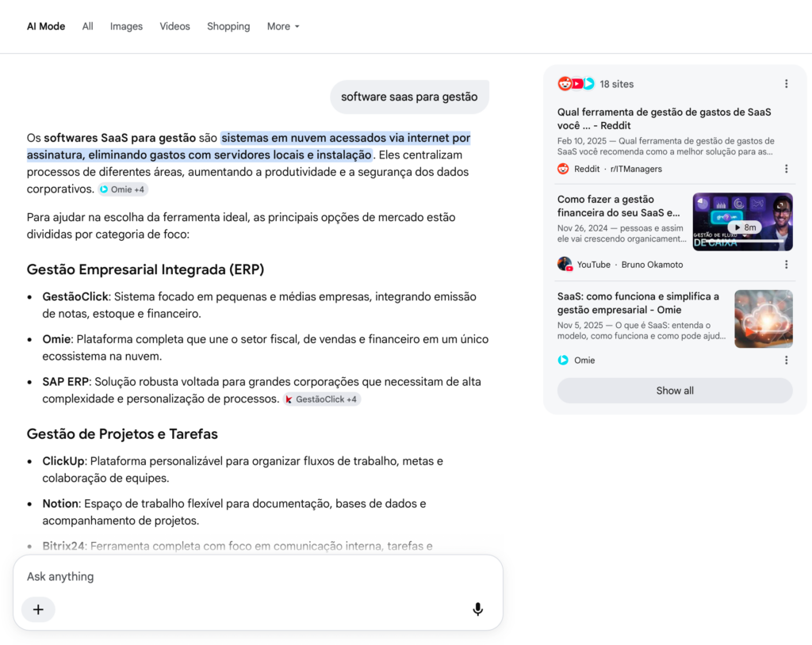
Task: Open the Omie +4 source chip
Action: [123, 189]
